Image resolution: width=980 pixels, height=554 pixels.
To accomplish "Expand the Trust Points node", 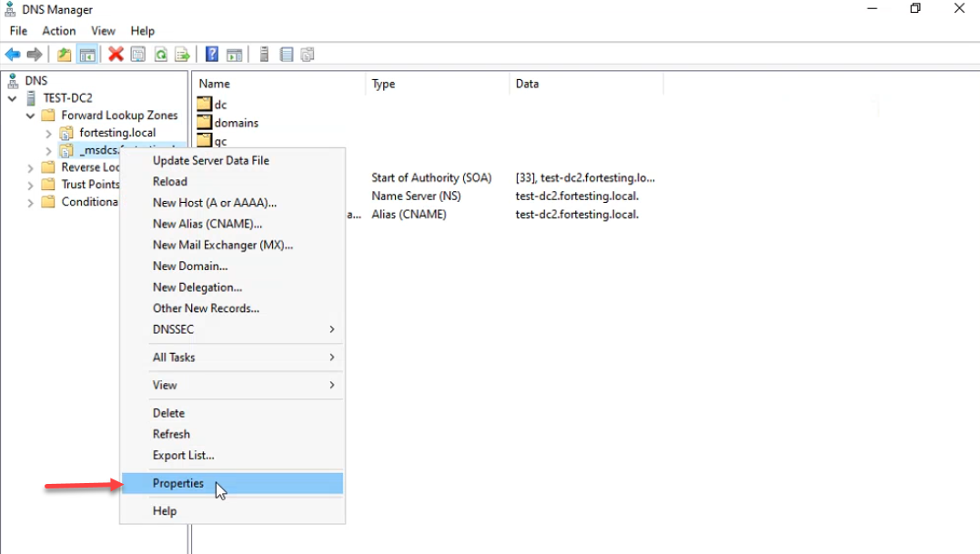I will tap(30, 185).
